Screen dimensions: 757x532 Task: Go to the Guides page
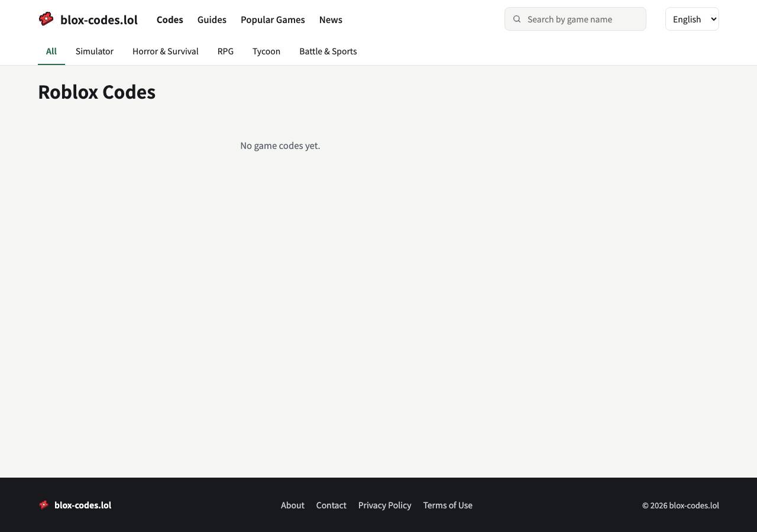click(212, 20)
